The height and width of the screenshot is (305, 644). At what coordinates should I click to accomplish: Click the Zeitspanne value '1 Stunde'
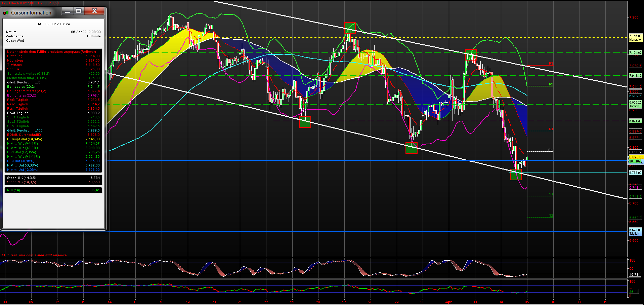point(93,36)
